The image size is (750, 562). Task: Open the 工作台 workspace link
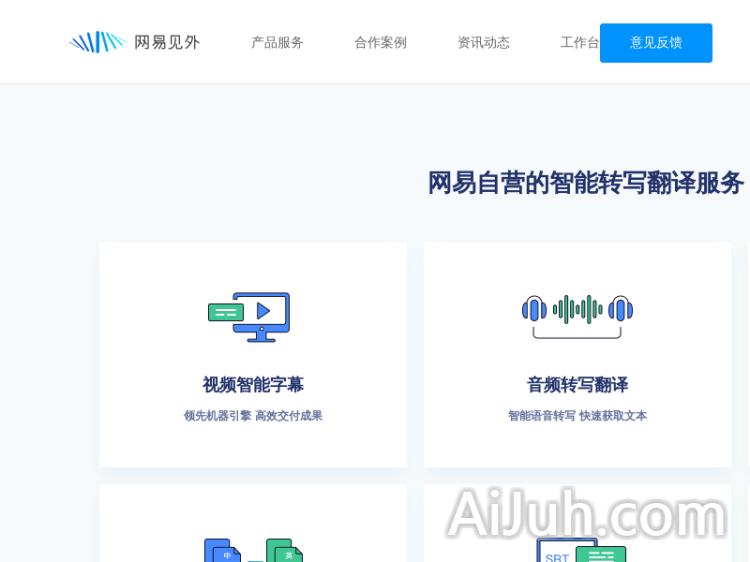pos(579,42)
